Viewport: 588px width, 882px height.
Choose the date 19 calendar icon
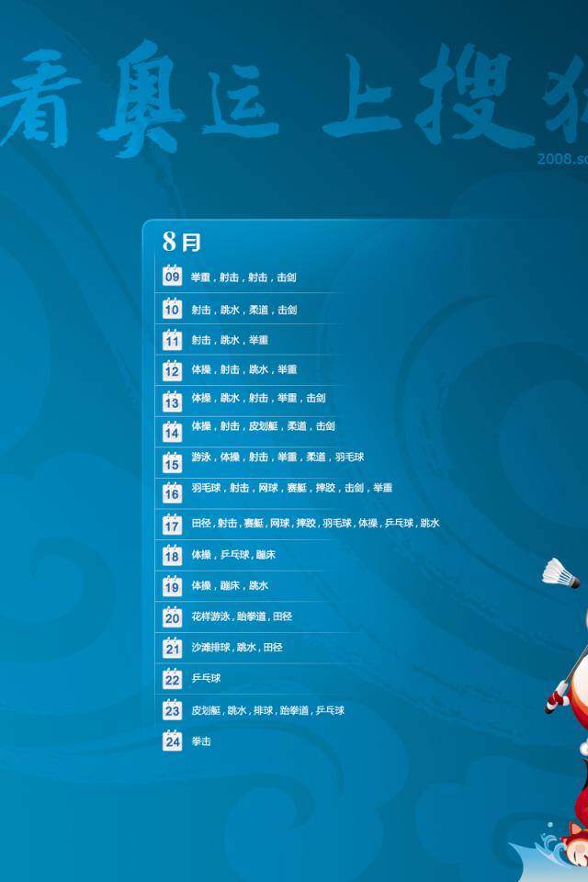click(172, 586)
